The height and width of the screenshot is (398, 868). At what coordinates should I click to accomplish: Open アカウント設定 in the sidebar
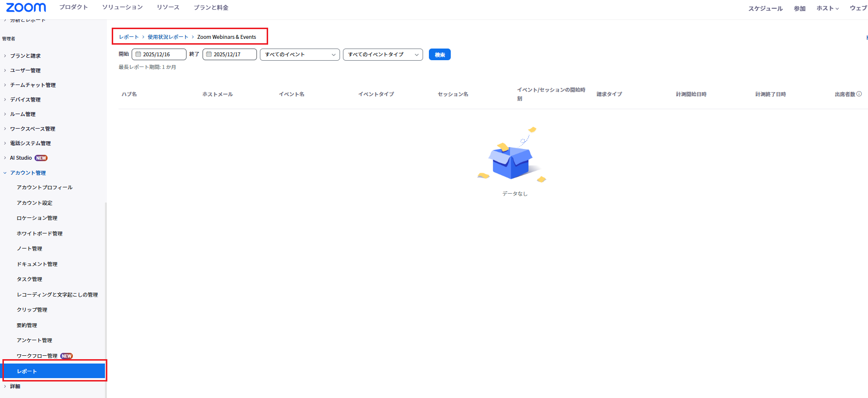pos(34,203)
